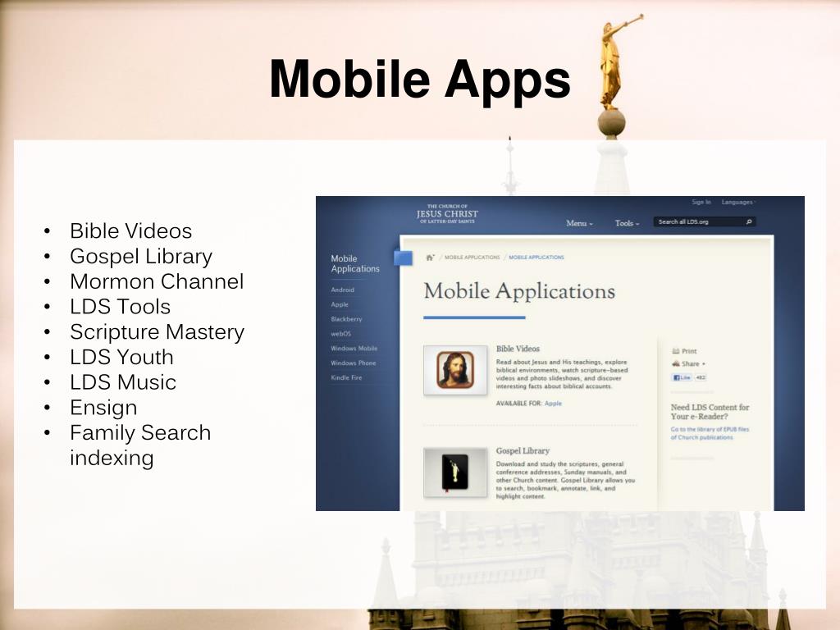
Task: Click the first Mobile Applications breadcrumb
Action: pyautogui.click(x=472, y=257)
